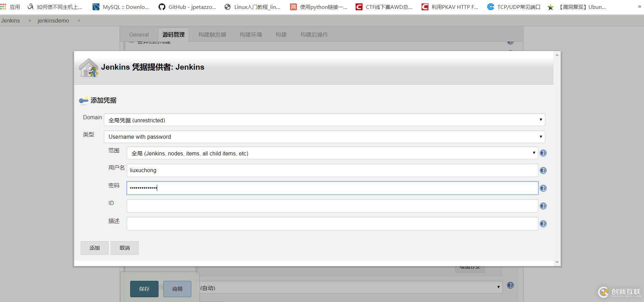644x302 pixels.
Task: Click the Jenkins credentials provider house icon
Action: pyautogui.click(x=88, y=68)
